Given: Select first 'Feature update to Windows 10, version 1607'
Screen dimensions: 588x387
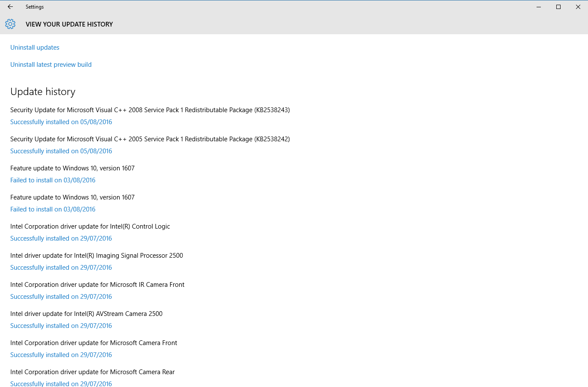Looking at the screenshot, I should coord(72,168).
